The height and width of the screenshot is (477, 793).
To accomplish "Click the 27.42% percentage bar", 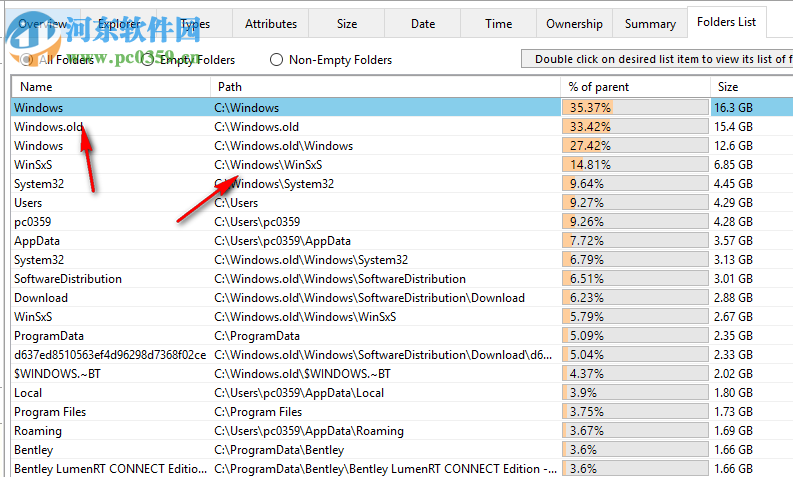I will 635,146.
